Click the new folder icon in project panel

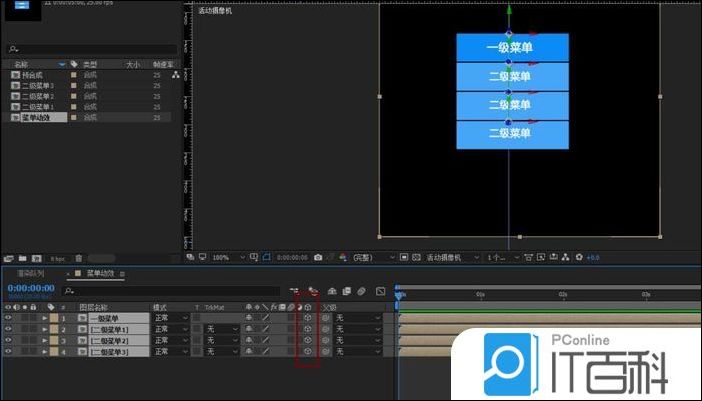pyautogui.click(x=23, y=258)
